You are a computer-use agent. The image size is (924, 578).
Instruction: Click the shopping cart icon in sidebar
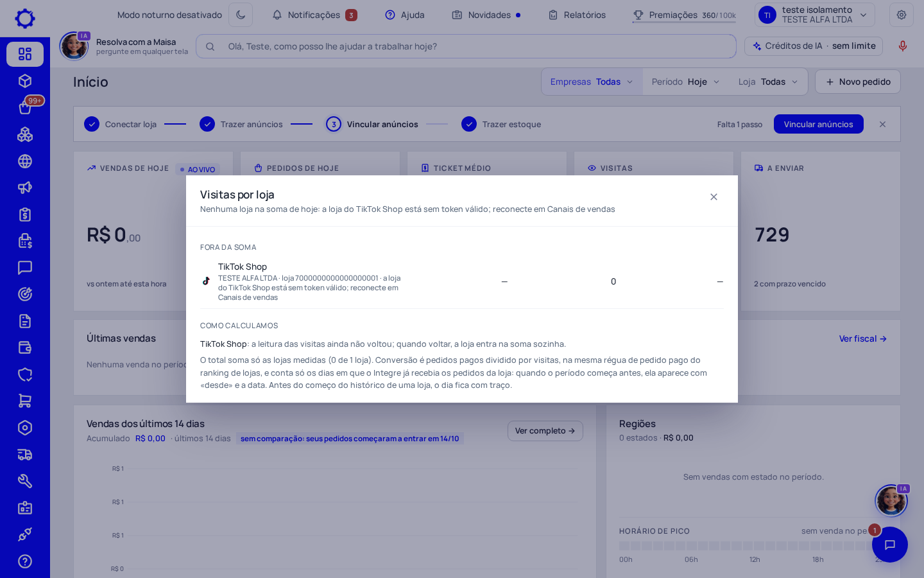pos(25,401)
